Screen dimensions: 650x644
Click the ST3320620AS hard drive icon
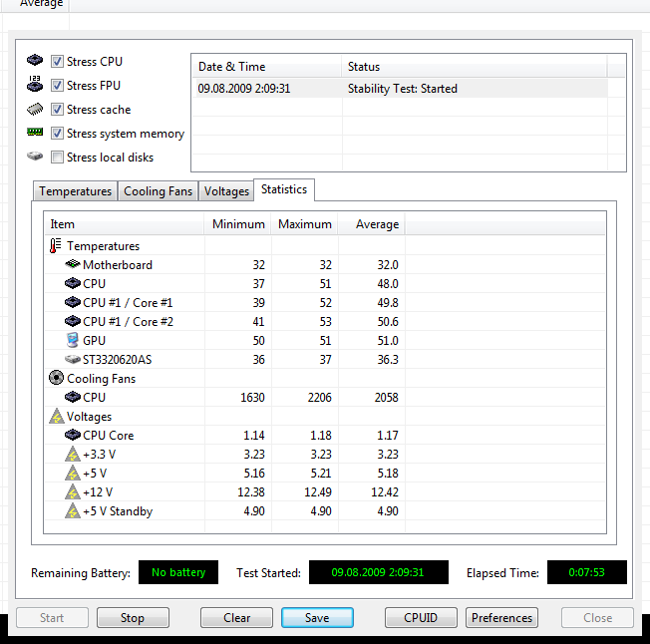(x=72, y=360)
